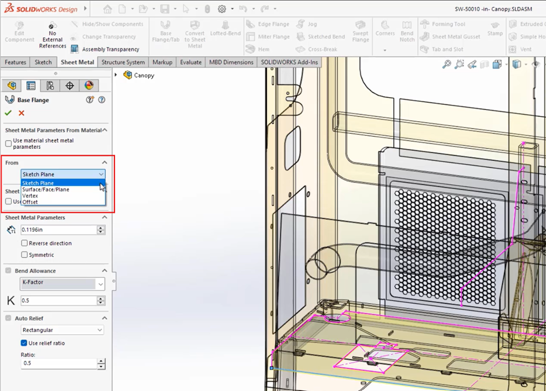Click thickness 0.1196in input field
Image resolution: width=546 pixels, height=391 pixels.
click(59, 230)
